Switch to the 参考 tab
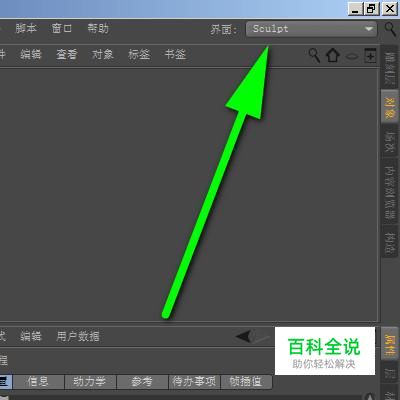 [x=142, y=382]
